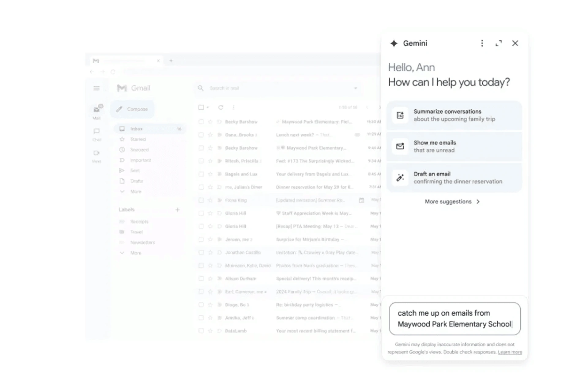Mark Julian's Diner email as important
The height and width of the screenshot is (392, 588).
219,187
